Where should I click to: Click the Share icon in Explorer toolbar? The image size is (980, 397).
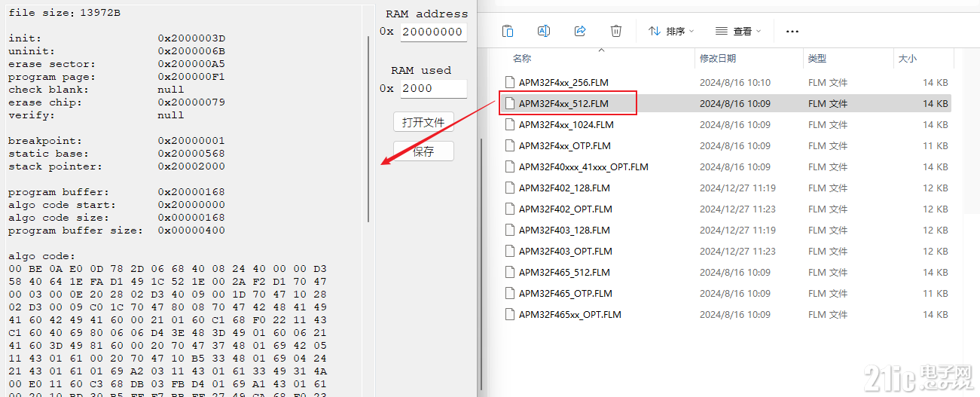580,31
